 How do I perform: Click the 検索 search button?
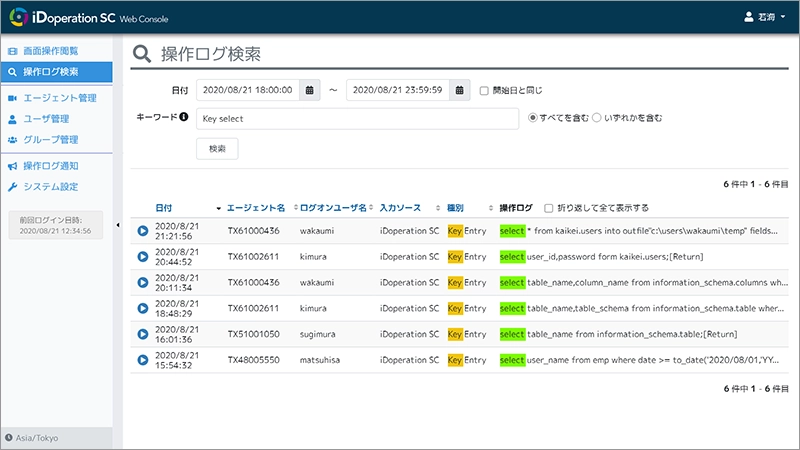pyautogui.click(x=217, y=148)
